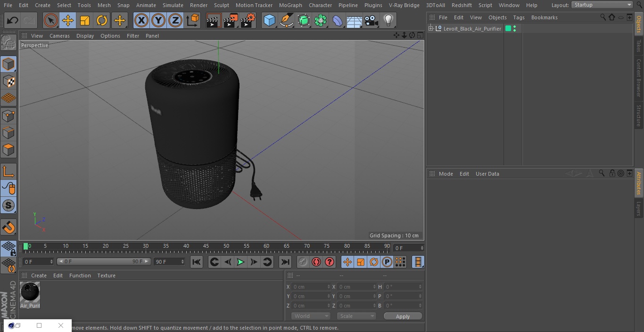Viewport: 644px width, 332px height.
Task: Toggle rotation keyframe recording
Action: (374, 262)
